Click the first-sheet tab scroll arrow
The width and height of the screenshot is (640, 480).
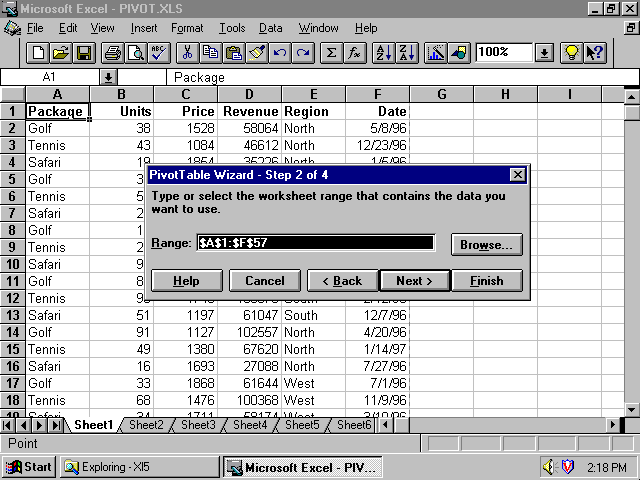pyautogui.click(x=7, y=425)
